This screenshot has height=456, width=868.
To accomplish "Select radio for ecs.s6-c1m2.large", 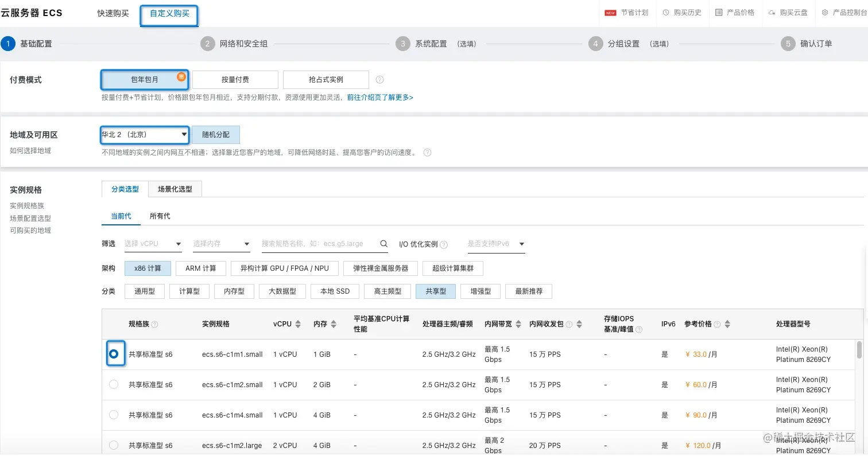I will tap(114, 445).
